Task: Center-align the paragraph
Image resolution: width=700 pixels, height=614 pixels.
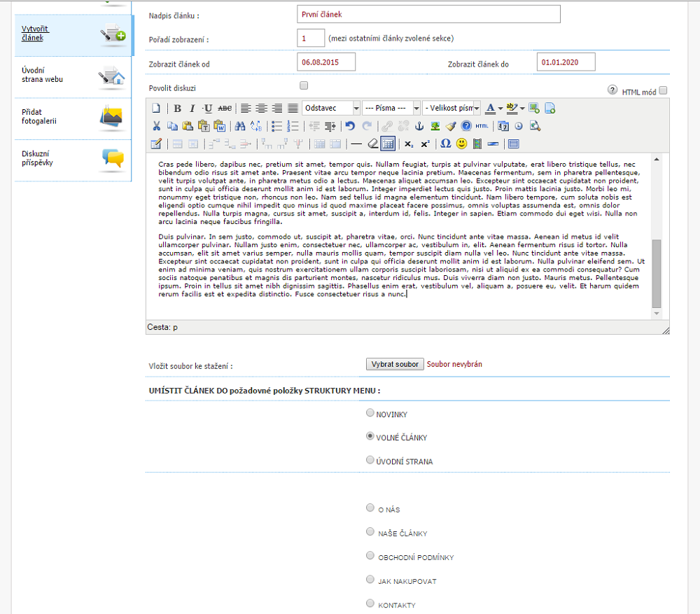Action: 262,108
